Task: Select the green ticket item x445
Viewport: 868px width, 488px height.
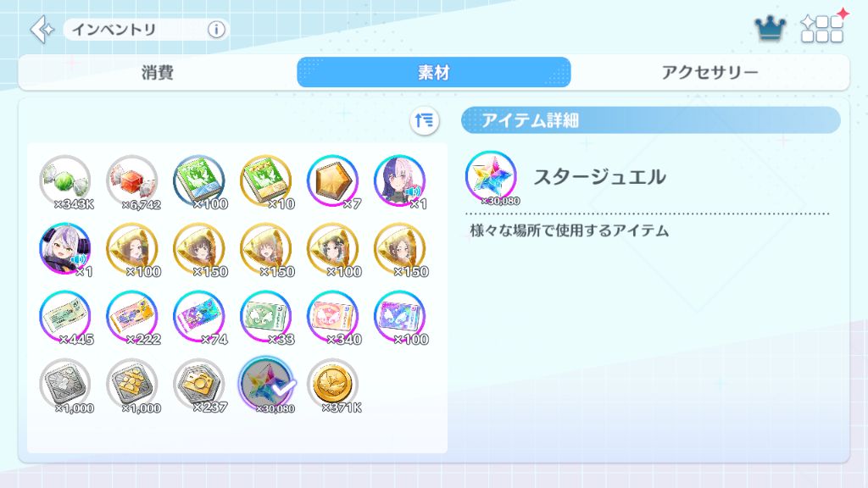Action: click(65, 318)
